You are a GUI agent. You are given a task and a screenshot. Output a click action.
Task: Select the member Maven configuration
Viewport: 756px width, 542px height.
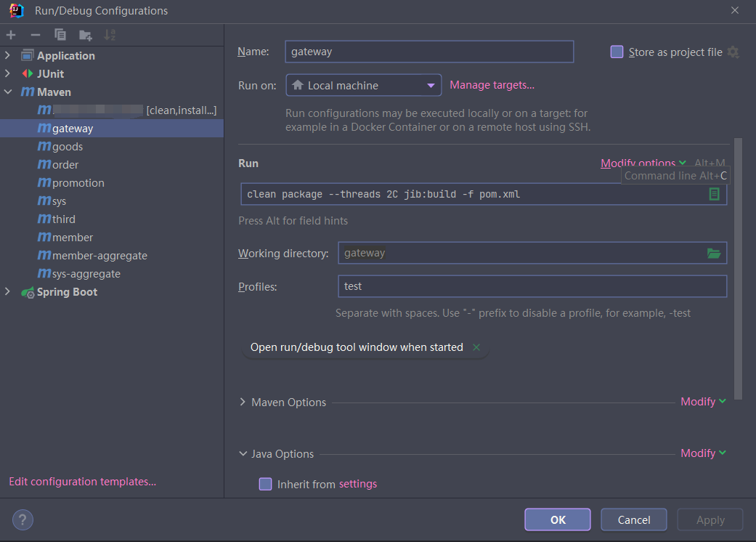tap(112, 238)
